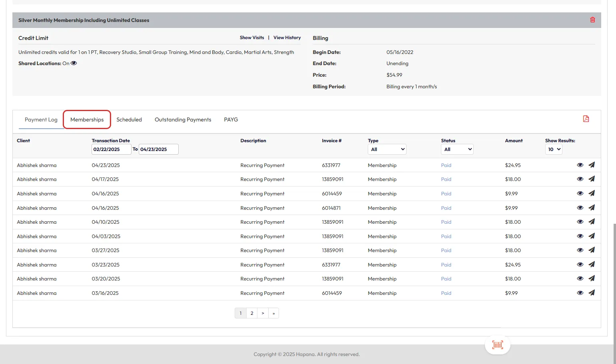Send receipt for the 03/27/2025 payment
This screenshot has width=616, height=364.
[x=592, y=250]
